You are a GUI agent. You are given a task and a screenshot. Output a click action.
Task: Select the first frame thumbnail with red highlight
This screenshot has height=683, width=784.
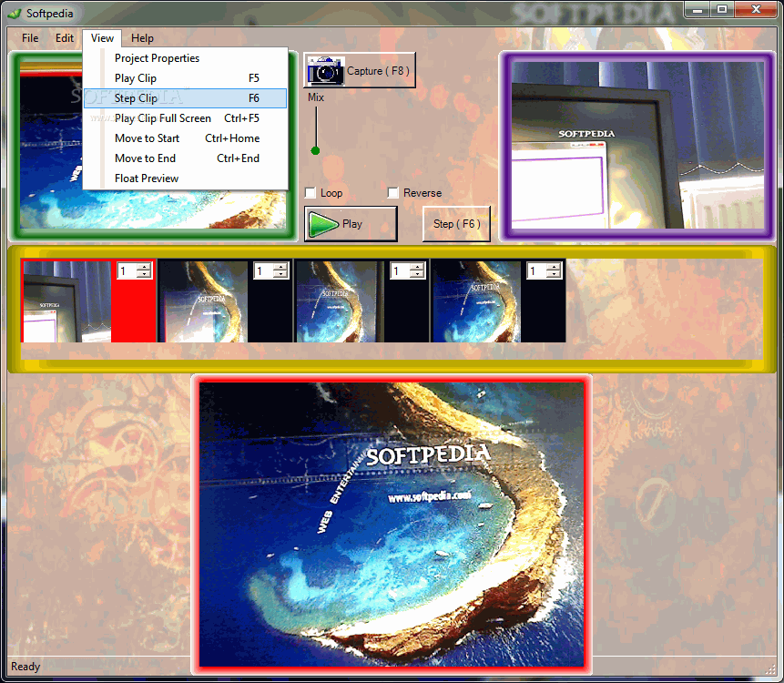[67, 301]
